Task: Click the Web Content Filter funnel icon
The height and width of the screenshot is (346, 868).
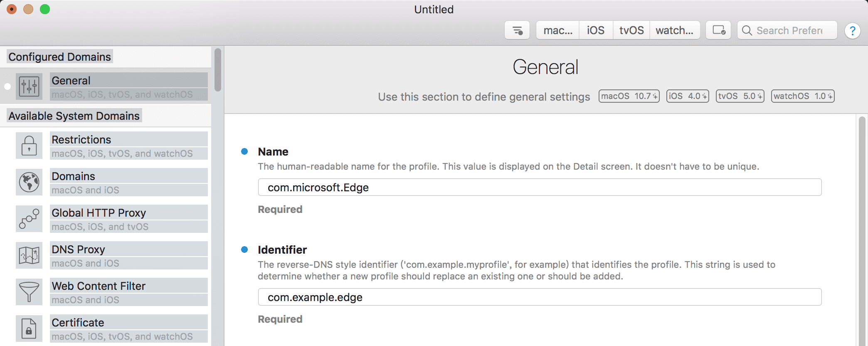Action: (29, 292)
